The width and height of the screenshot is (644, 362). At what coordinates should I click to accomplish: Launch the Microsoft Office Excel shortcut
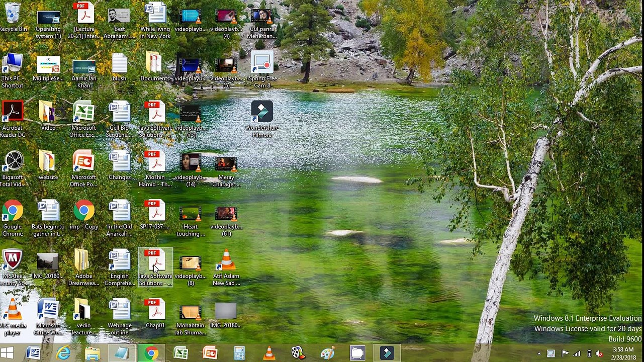tap(84, 120)
